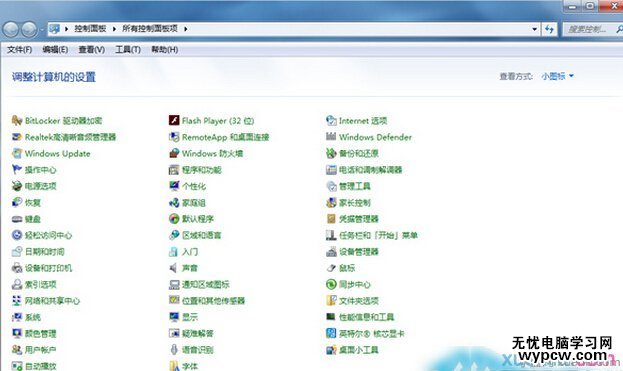This screenshot has width=623, height=371.
Task: Open the BitLocker 驱动器加密 icon
Action: coord(17,120)
